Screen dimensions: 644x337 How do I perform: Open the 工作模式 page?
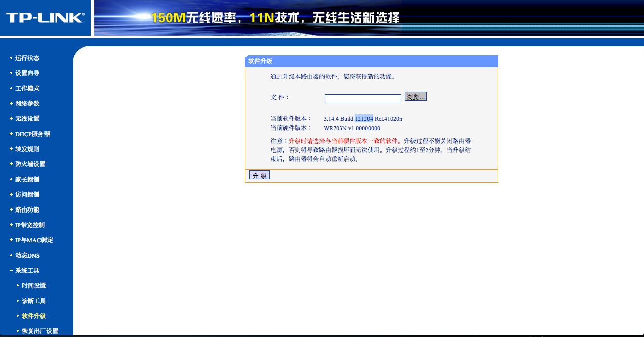click(x=28, y=88)
